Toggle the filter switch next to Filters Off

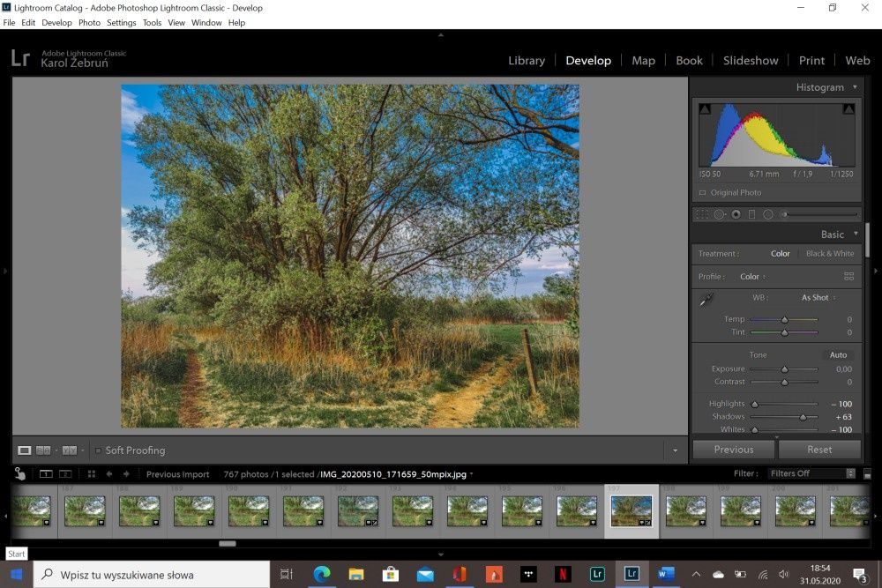click(867, 474)
